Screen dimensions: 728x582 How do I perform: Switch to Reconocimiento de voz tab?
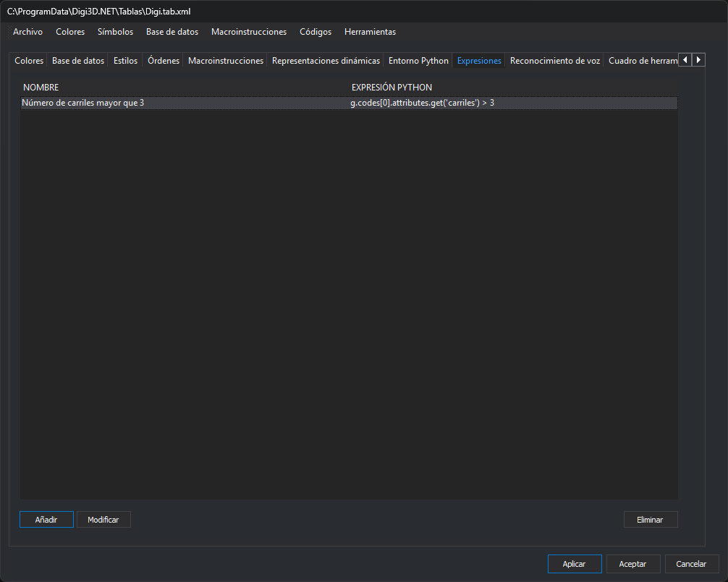(555, 60)
